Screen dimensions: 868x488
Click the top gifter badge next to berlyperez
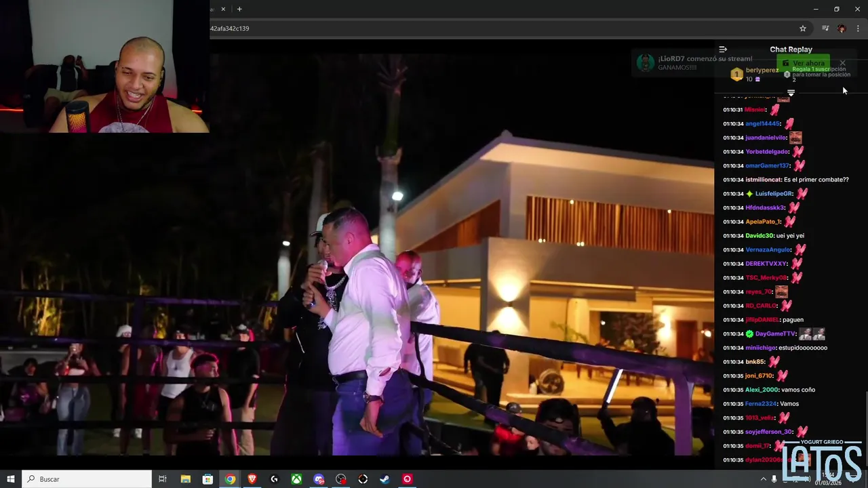pos(736,75)
